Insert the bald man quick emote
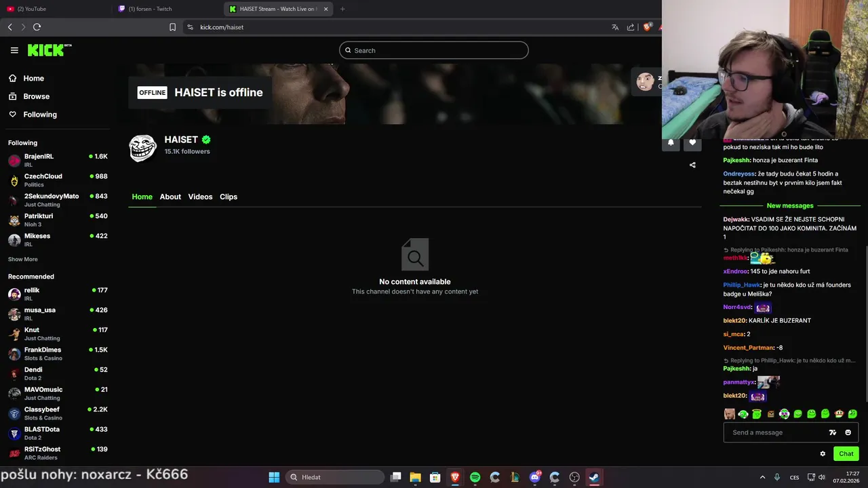This screenshot has width=868, height=488. (730, 413)
